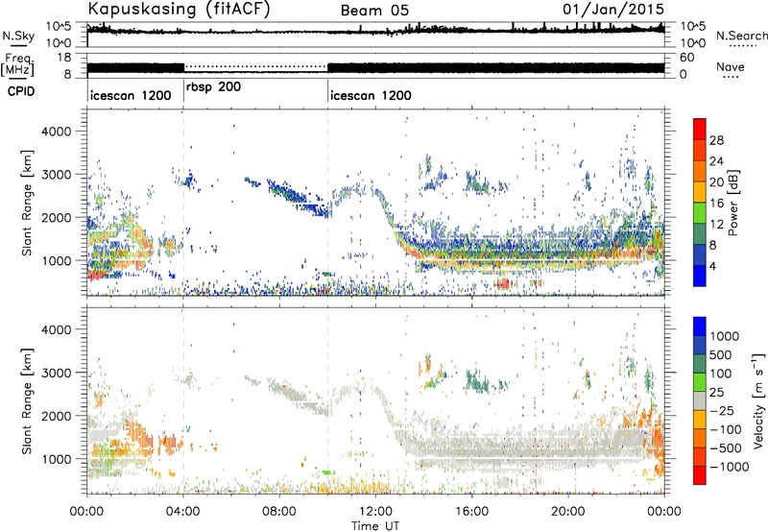This screenshot has height=532, width=768.
Task: Select the 'Beam 05' label
Action: click(x=374, y=11)
